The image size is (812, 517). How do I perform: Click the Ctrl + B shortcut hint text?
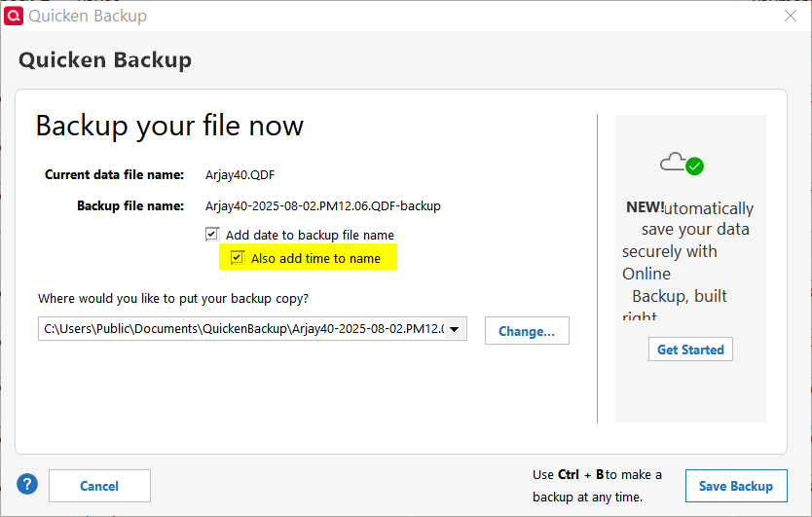pyautogui.click(x=597, y=486)
